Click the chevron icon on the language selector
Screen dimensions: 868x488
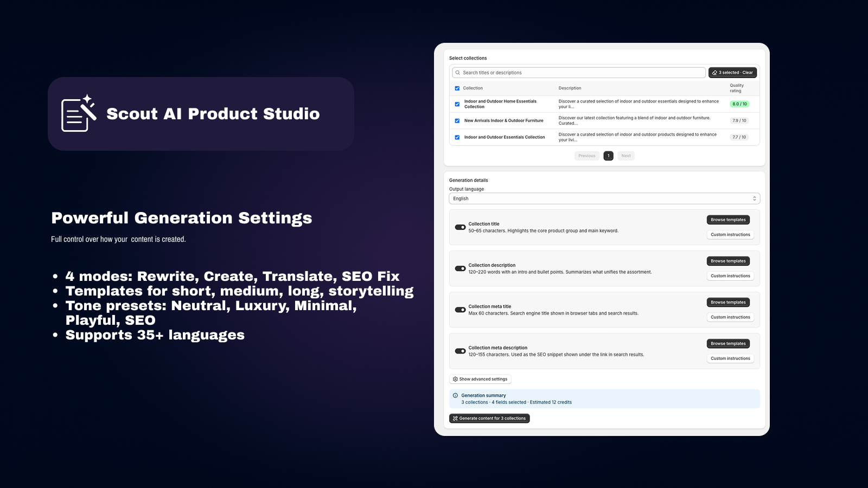pyautogui.click(x=754, y=198)
